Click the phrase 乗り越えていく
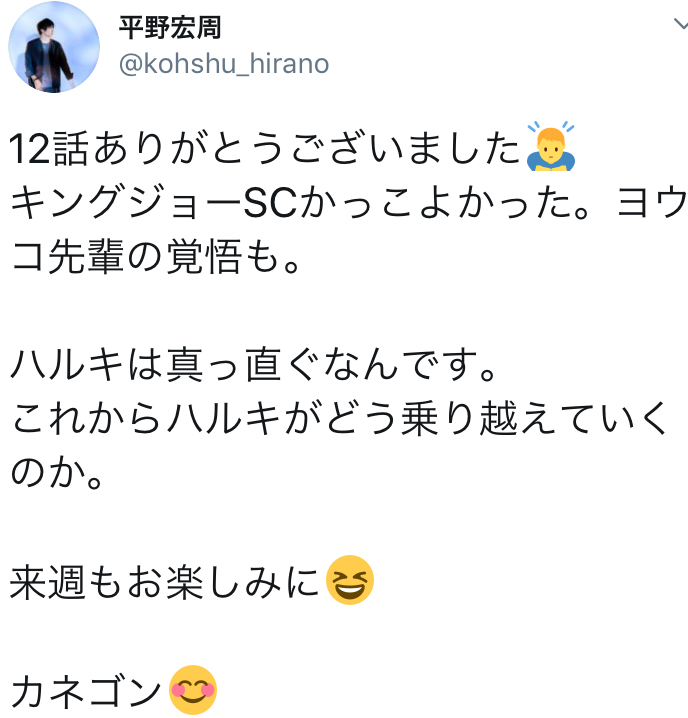Screen dimensions: 688x718 click(534, 418)
